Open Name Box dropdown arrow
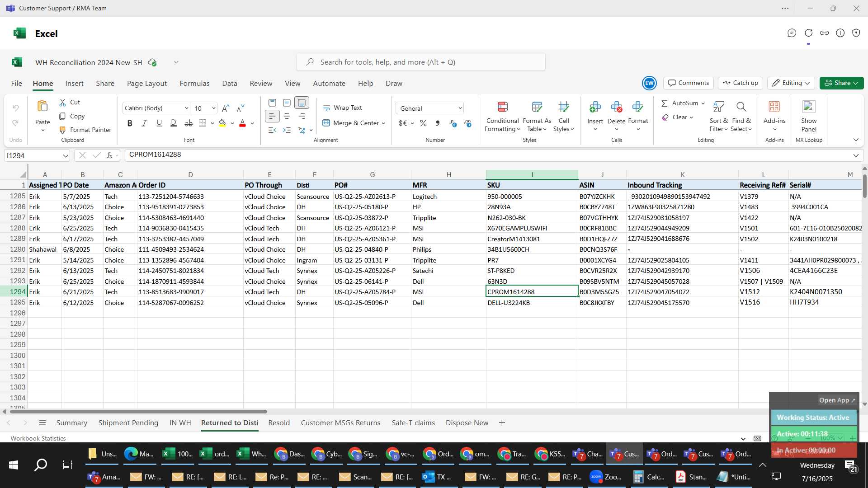 tap(66, 156)
